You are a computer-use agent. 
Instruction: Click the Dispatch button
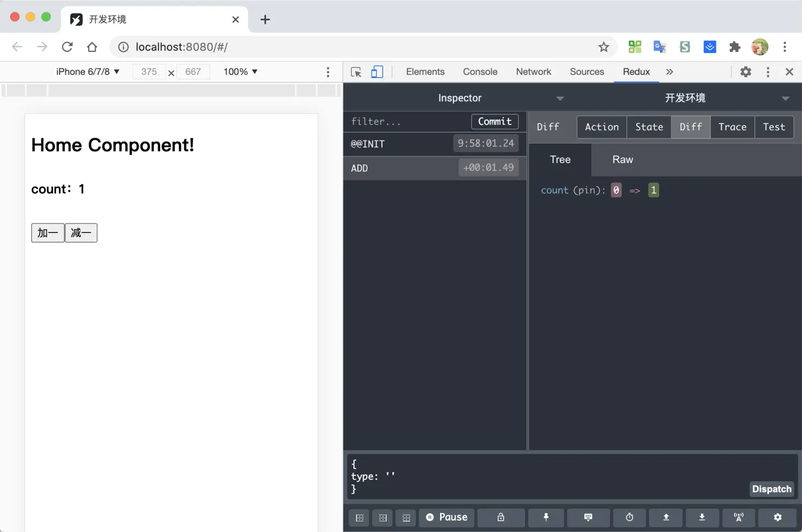[x=772, y=489]
